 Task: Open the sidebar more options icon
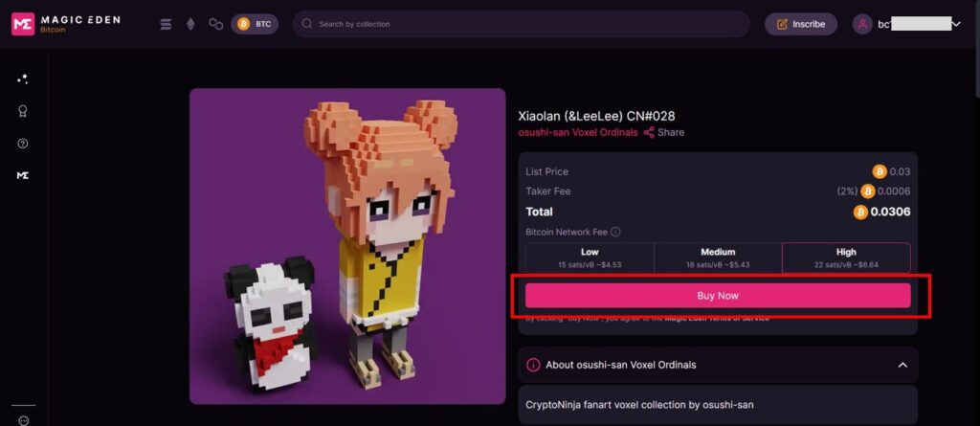pos(24,420)
